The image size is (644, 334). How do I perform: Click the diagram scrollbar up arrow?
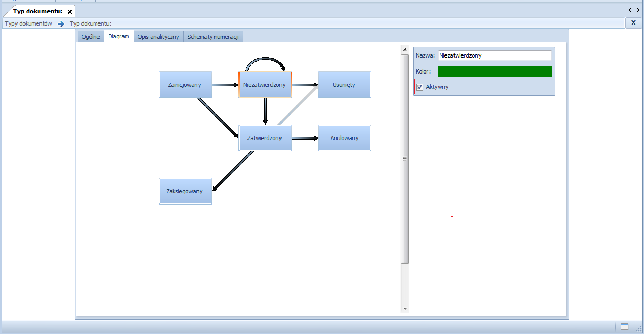point(405,50)
